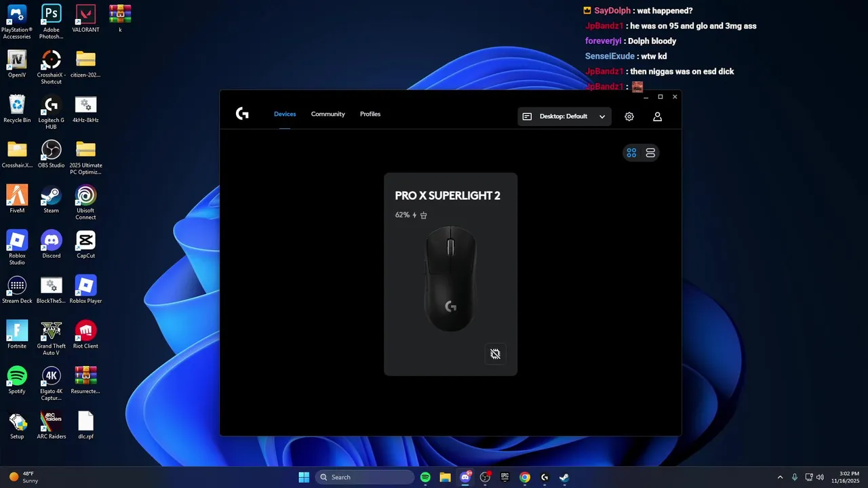Image resolution: width=868 pixels, height=488 pixels.
Task: Select Adobe Photoshop desktop icon
Action: (51, 22)
